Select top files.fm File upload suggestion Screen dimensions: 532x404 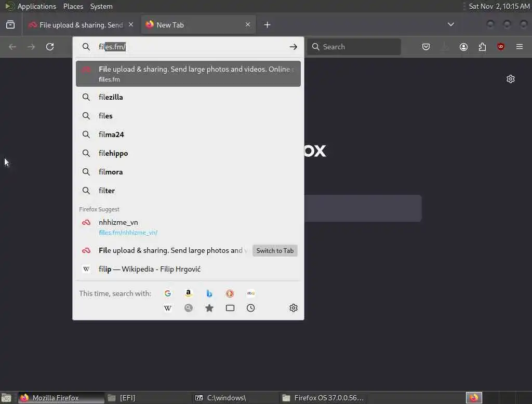click(x=188, y=74)
